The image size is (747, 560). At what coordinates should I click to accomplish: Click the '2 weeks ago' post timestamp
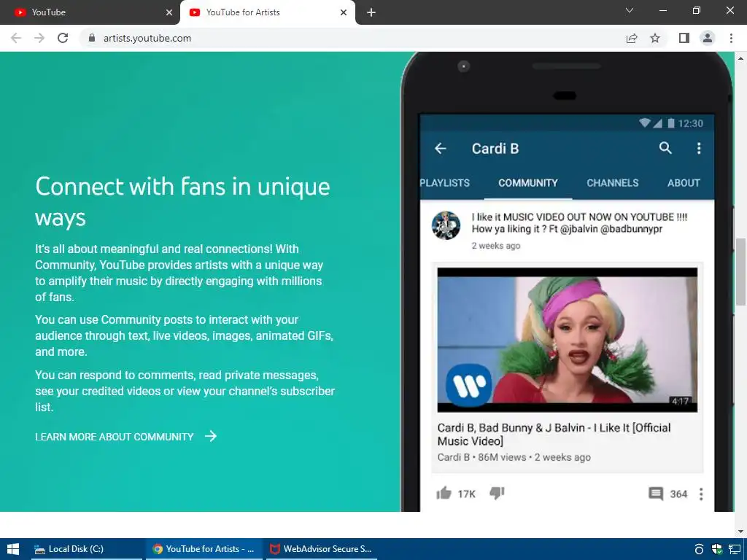(x=495, y=246)
